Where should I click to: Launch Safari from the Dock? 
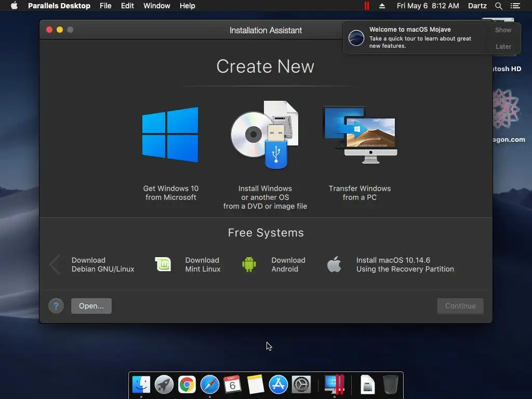coord(210,385)
